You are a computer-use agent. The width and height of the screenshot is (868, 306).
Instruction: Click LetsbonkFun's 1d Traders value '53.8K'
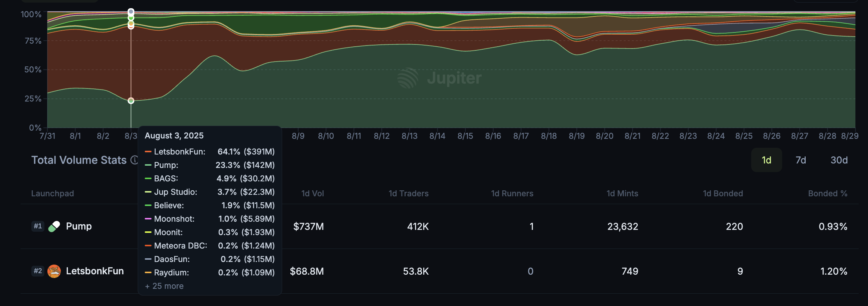pyautogui.click(x=416, y=271)
